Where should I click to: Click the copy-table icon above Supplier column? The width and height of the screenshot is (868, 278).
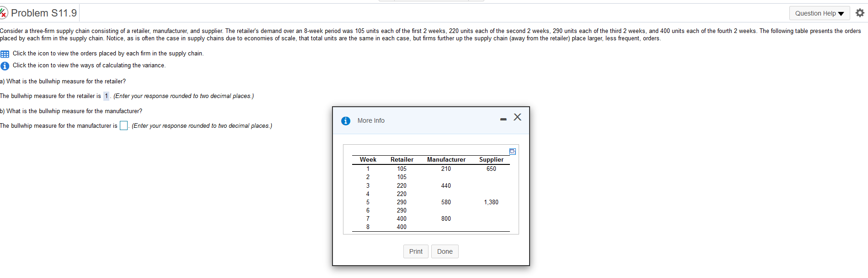coord(512,152)
